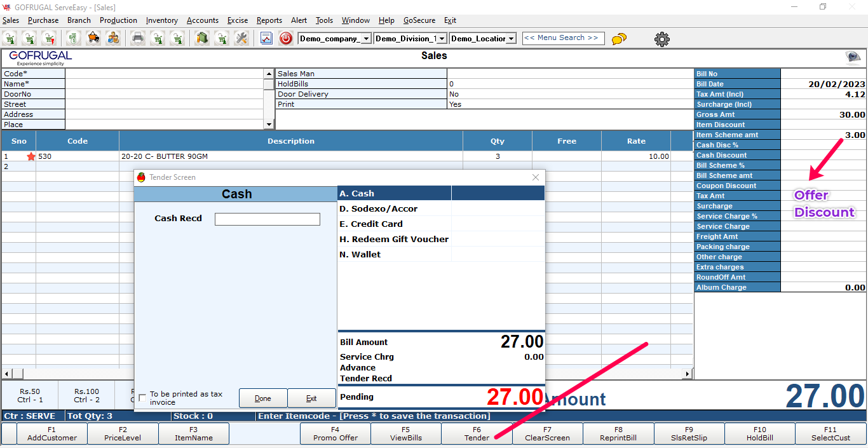Click the printer icon in the toolbar

(137, 38)
